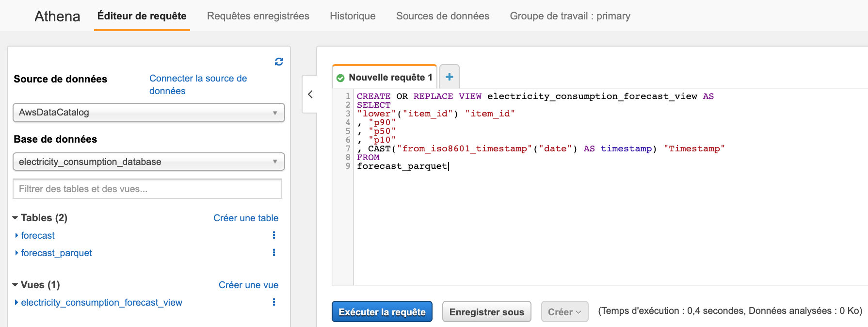Switch to the Éditeur de requête tab

(x=142, y=16)
